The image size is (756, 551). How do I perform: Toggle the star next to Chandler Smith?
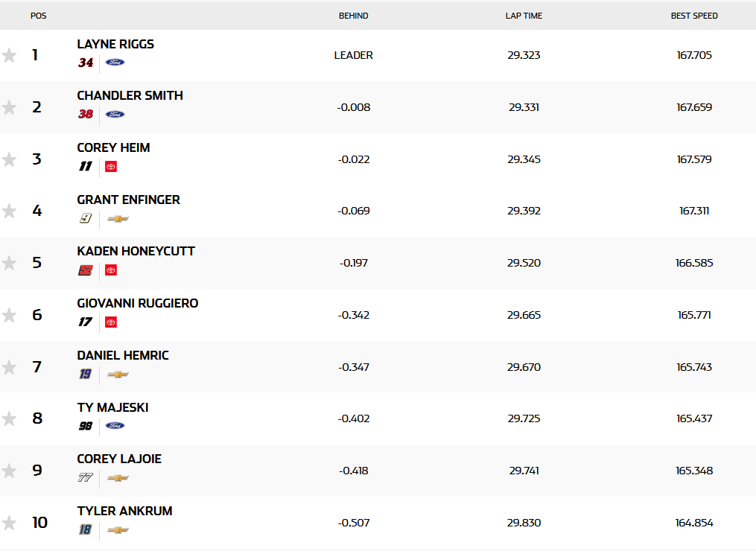(x=9, y=107)
